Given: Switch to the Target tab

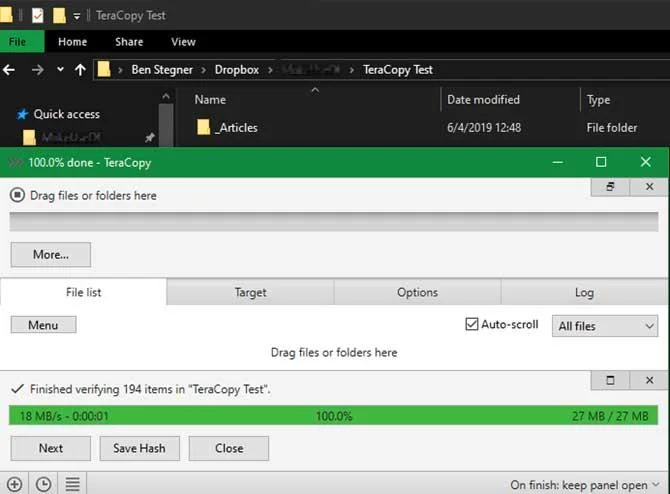Looking at the screenshot, I should click(x=250, y=292).
